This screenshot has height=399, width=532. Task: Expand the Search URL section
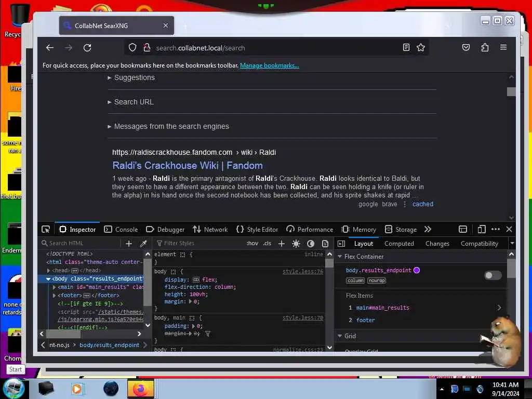point(130,102)
